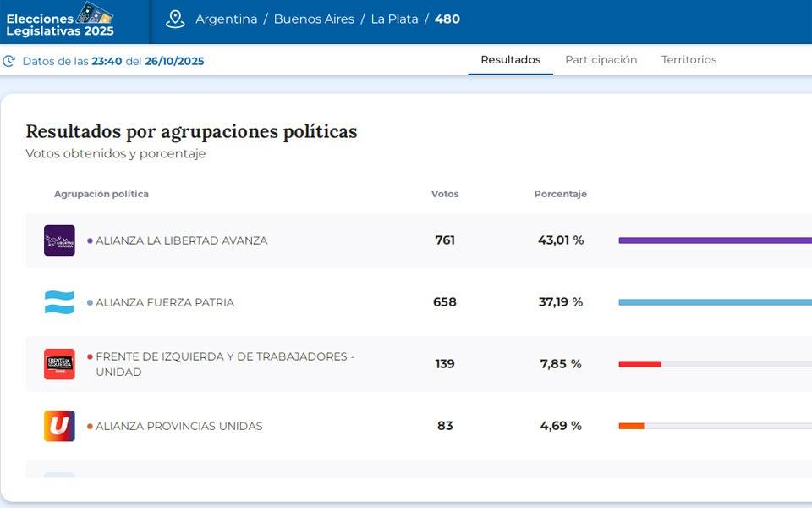812x508 pixels.
Task: Click the Fuerza Patria flag logo
Action: [x=59, y=302]
